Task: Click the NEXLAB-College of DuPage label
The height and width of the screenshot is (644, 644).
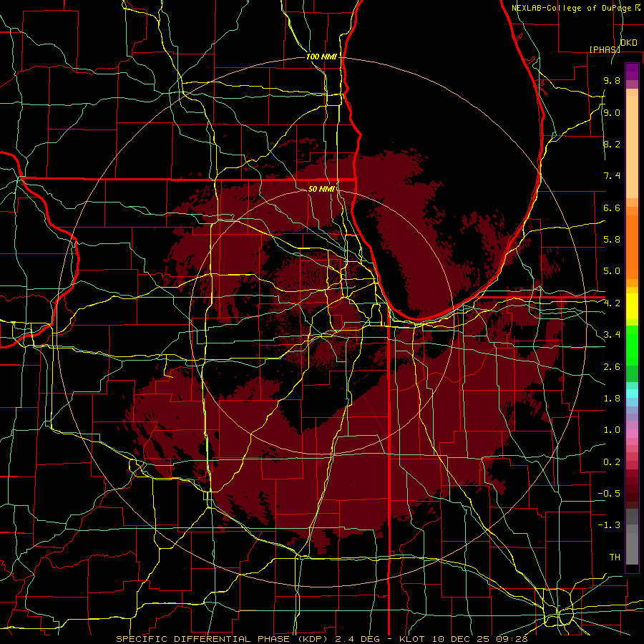Action: 571,8
